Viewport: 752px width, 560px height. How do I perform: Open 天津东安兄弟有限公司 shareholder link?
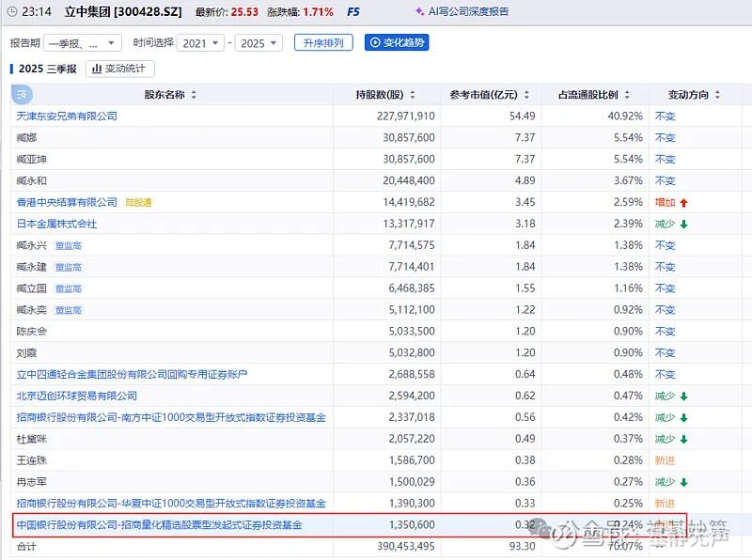coord(70,116)
